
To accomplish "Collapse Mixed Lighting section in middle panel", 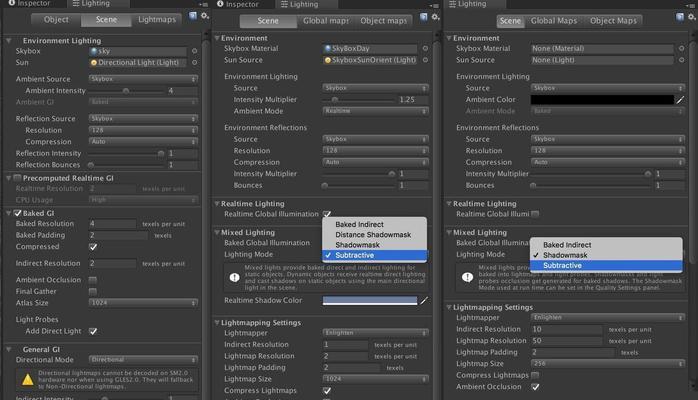I will coord(217,232).
